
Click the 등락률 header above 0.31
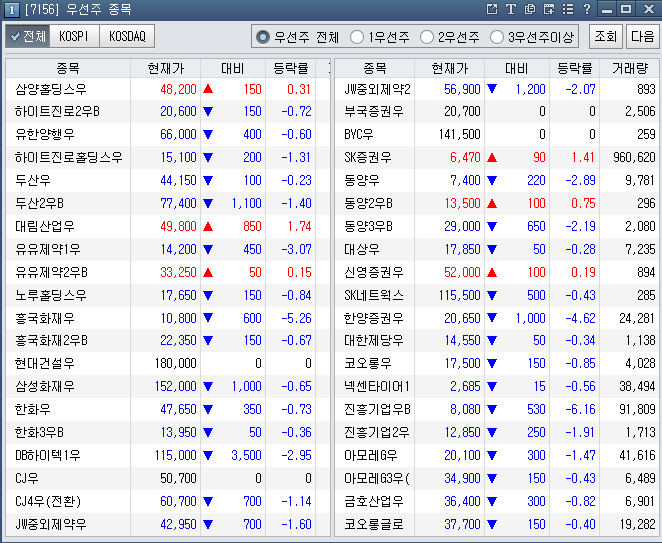(290, 68)
